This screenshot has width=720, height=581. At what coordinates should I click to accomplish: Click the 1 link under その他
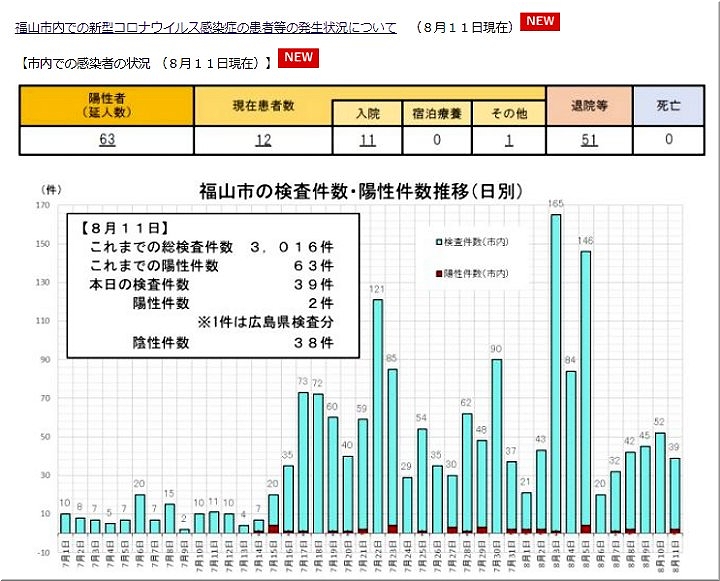click(509, 140)
